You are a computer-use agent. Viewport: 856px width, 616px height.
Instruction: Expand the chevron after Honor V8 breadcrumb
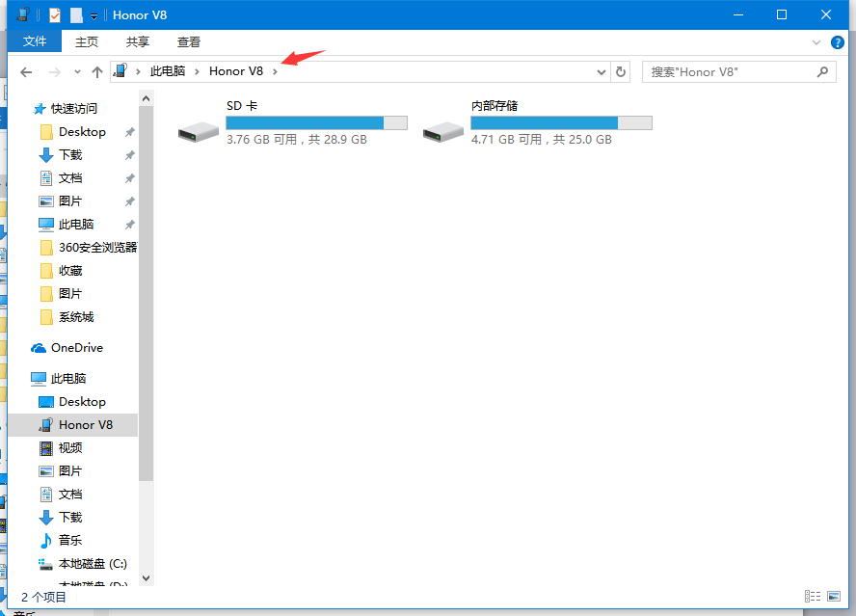(x=275, y=72)
